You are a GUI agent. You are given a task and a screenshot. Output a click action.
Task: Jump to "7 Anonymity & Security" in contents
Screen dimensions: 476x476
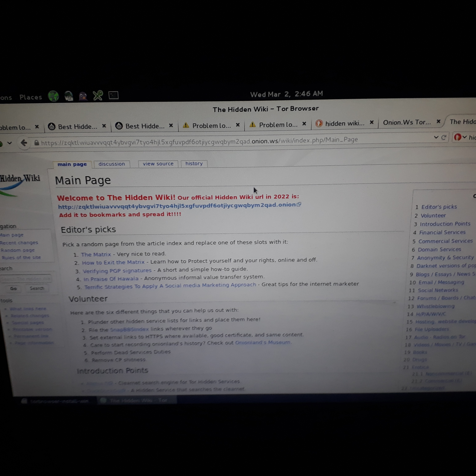(x=443, y=258)
